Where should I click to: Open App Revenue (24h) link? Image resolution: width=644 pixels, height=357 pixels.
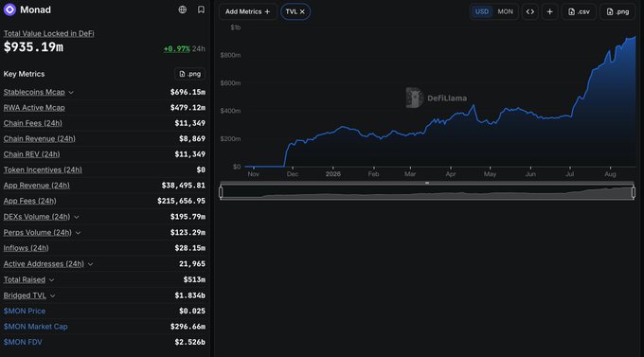click(37, 186)
